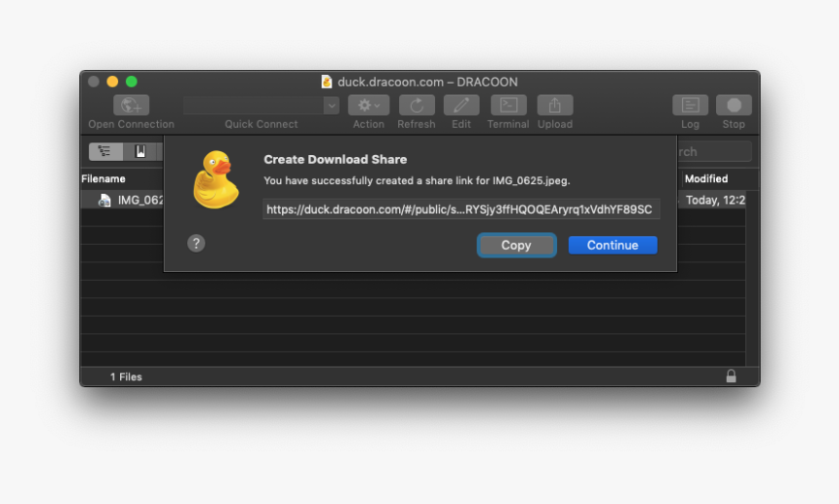Expand the Quick Connect dropdown arrow
Viewport: 839px width, 504px height.
tap(332, 106)
